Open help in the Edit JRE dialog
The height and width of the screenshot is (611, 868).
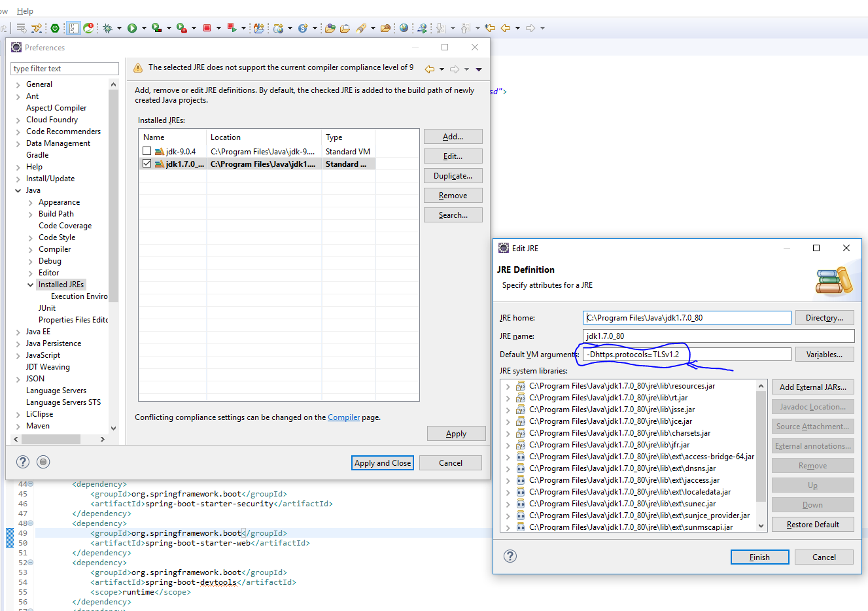click(x=510, y=556)
